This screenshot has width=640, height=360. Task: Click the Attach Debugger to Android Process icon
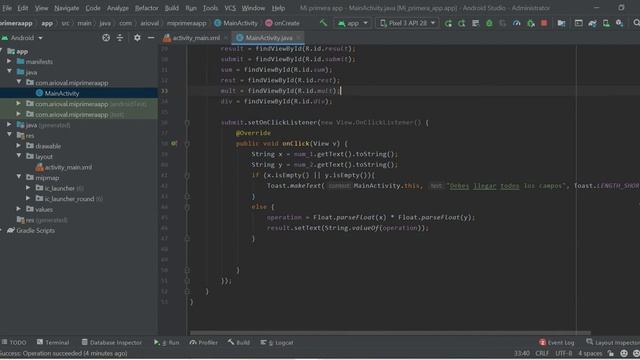[531, 23]
